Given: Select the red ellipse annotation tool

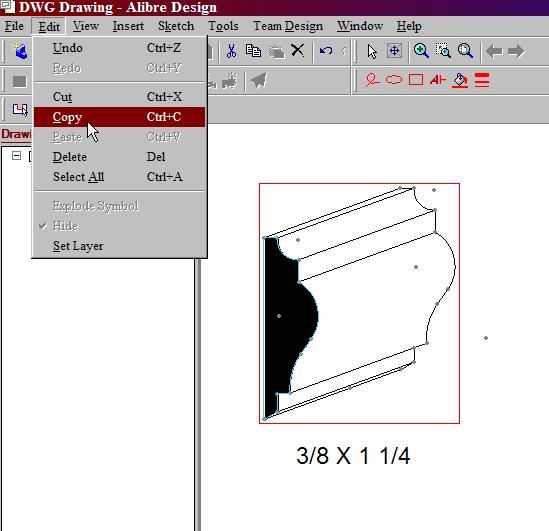Looking at the screenshot, I should pyautogui.click(x=394, y=80).
